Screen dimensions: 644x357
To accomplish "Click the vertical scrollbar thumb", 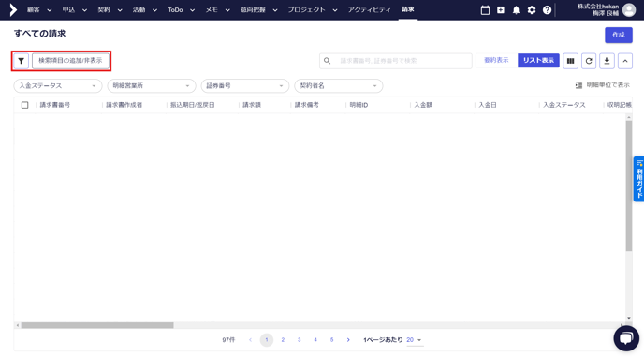I will point(629,186).
